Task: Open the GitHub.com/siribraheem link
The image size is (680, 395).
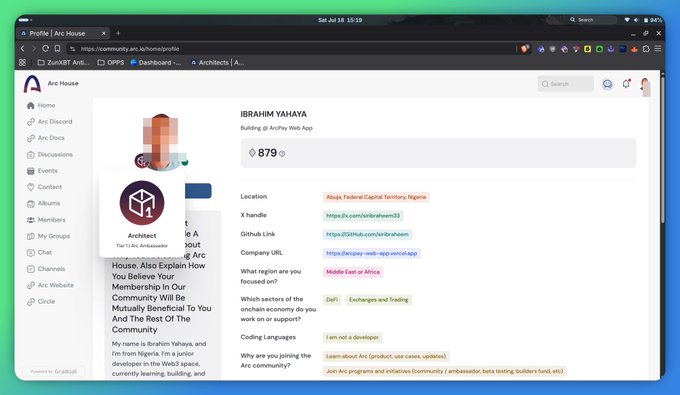Action: (367, 234)
